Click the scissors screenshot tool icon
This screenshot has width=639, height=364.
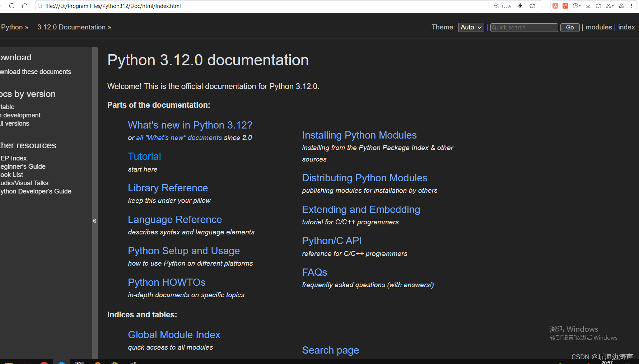coord(608,6)
